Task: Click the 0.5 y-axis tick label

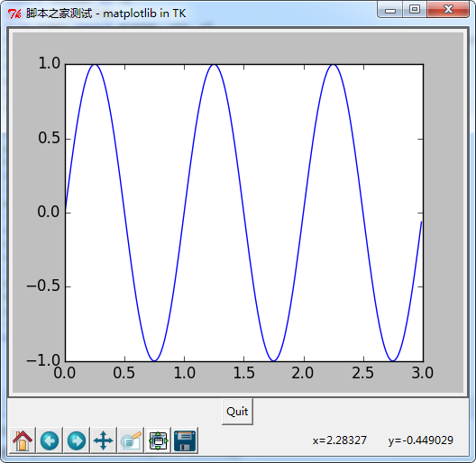Action: [50, 139]
